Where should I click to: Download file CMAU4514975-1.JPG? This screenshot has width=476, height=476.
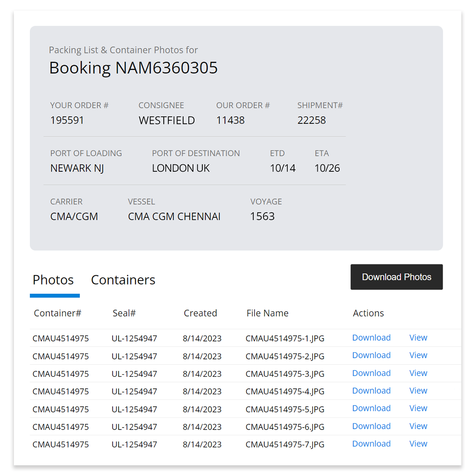coord(371,338)
